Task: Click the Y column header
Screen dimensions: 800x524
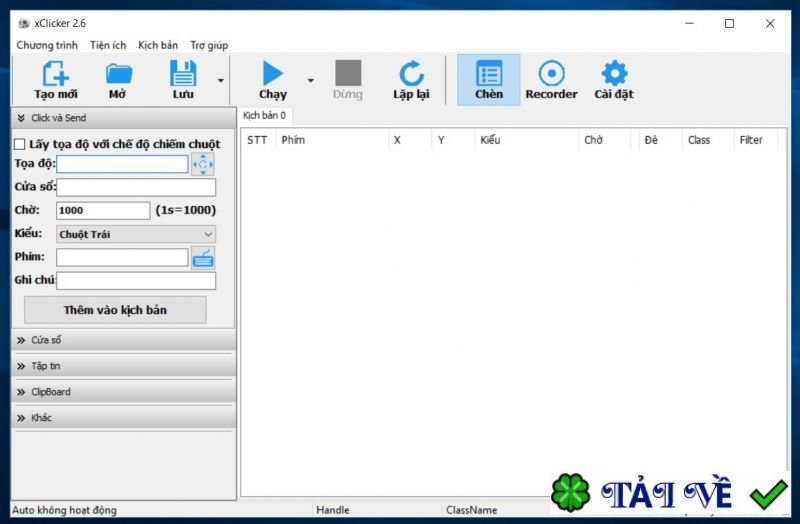Action: pos(454,140)
